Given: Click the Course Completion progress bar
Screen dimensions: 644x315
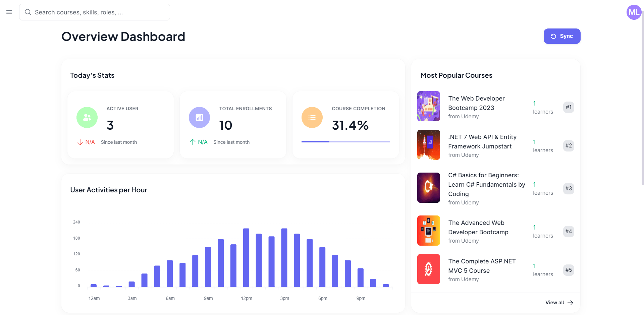Looking at the screenshot, I should point(346,142).
